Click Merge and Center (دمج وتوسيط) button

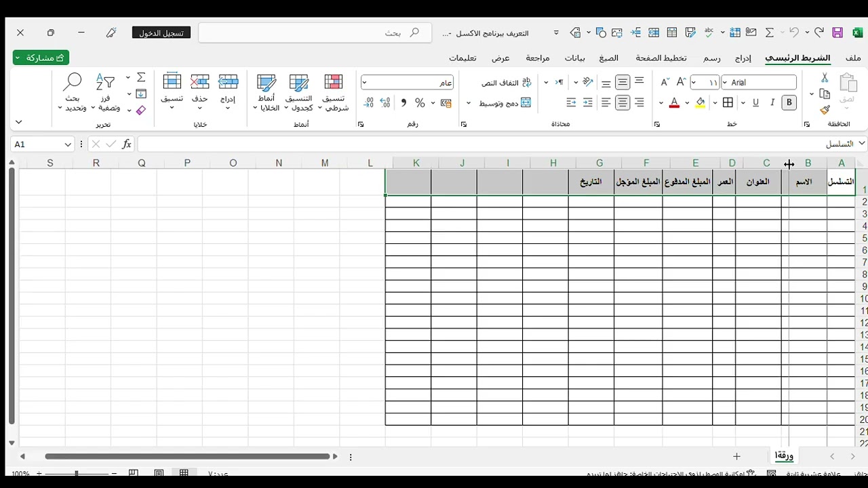pos(505,103)
